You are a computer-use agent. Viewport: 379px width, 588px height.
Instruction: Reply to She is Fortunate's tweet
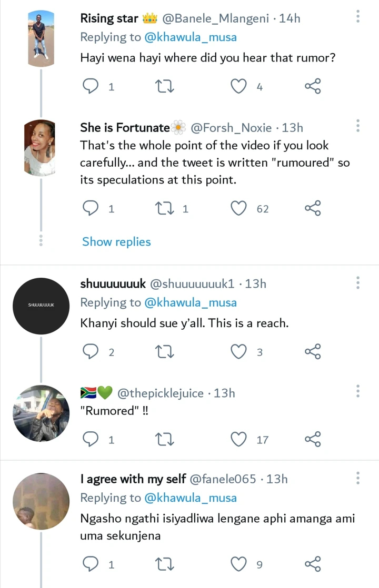pos(90,208)
